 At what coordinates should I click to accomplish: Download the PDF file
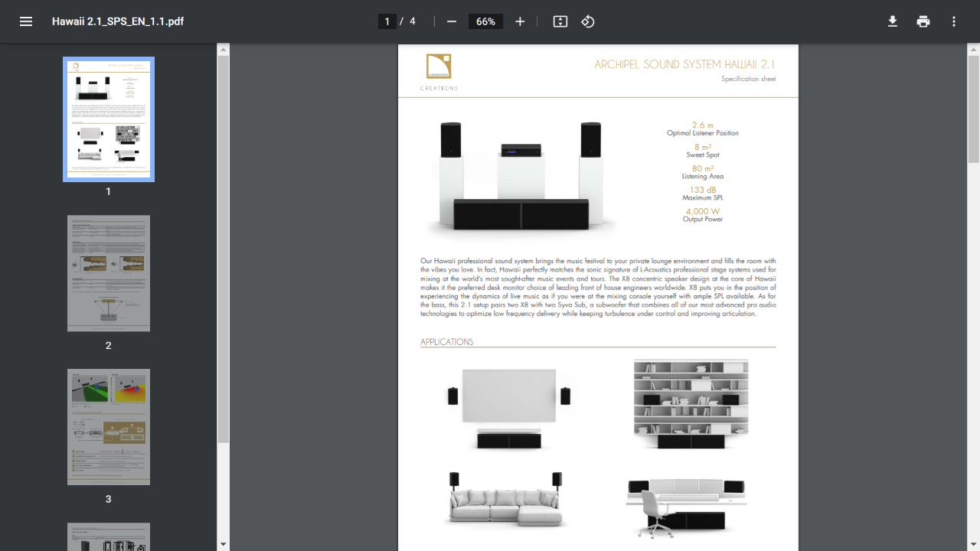pos(893,21)
